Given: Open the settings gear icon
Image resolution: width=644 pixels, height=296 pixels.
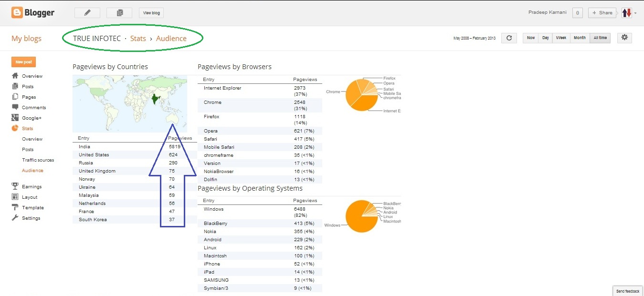Looking at the screenshot, I should tap(624, 38).
